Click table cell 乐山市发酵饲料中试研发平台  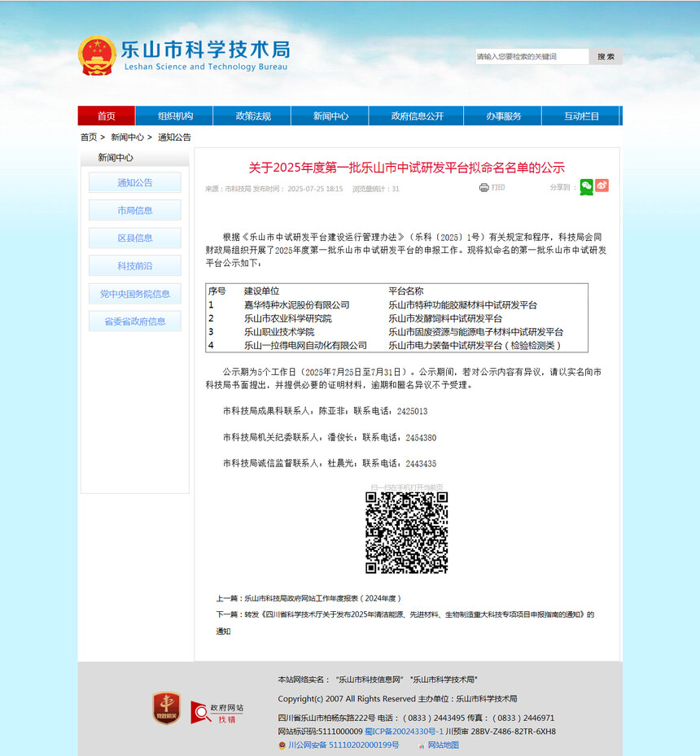click(x=445, y=319)
